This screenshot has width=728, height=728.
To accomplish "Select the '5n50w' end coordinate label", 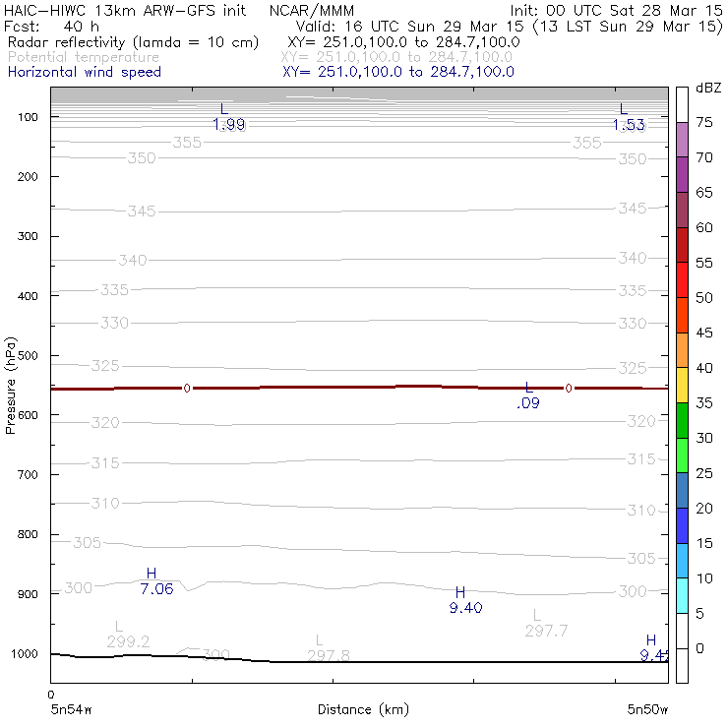I will (x=647, y=709).
